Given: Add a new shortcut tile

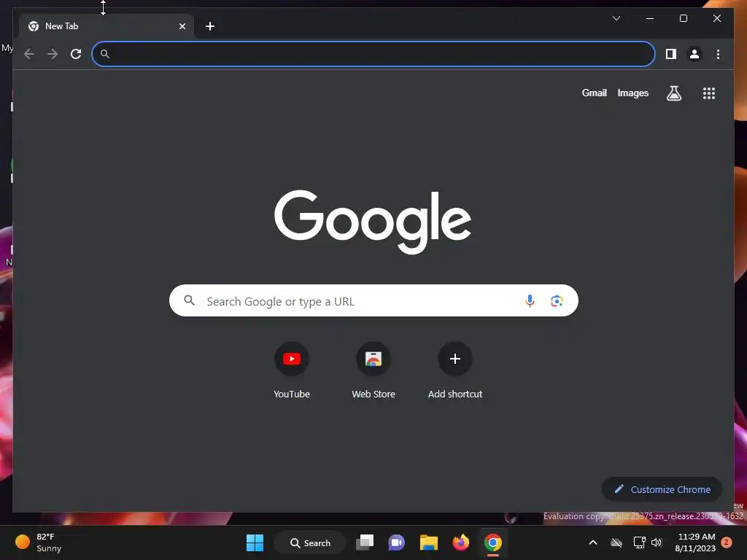Looking at the screenshot, I should pos(455,359).
